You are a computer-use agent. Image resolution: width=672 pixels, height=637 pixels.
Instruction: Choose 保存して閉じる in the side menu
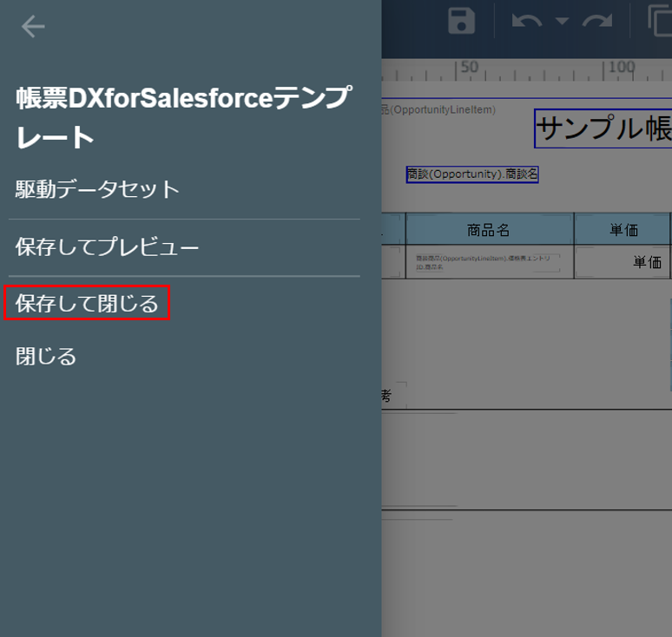(87, 303)
